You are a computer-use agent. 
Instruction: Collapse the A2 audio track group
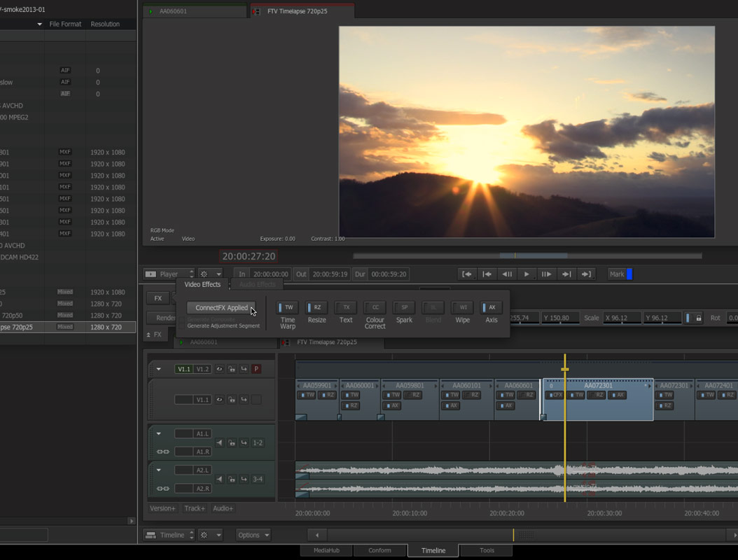tap(159, 470)
